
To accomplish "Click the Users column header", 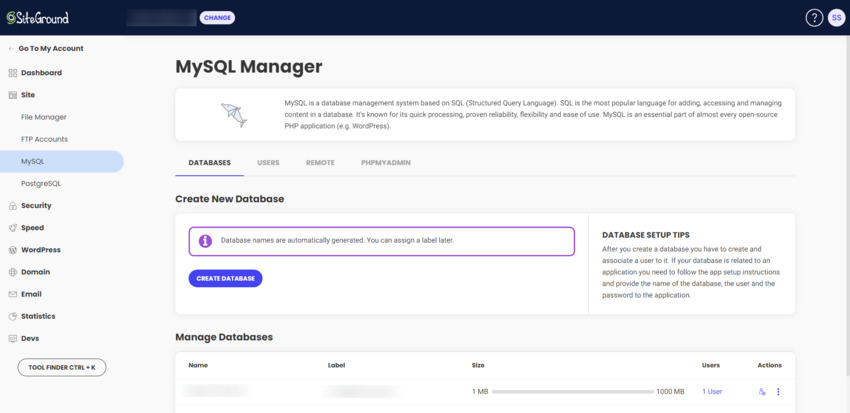I will point(711,365).
